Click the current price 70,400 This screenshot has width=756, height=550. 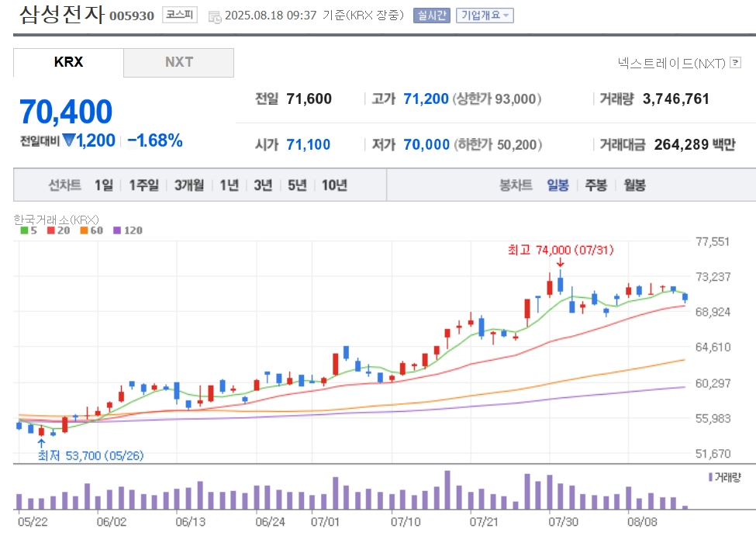66,112
